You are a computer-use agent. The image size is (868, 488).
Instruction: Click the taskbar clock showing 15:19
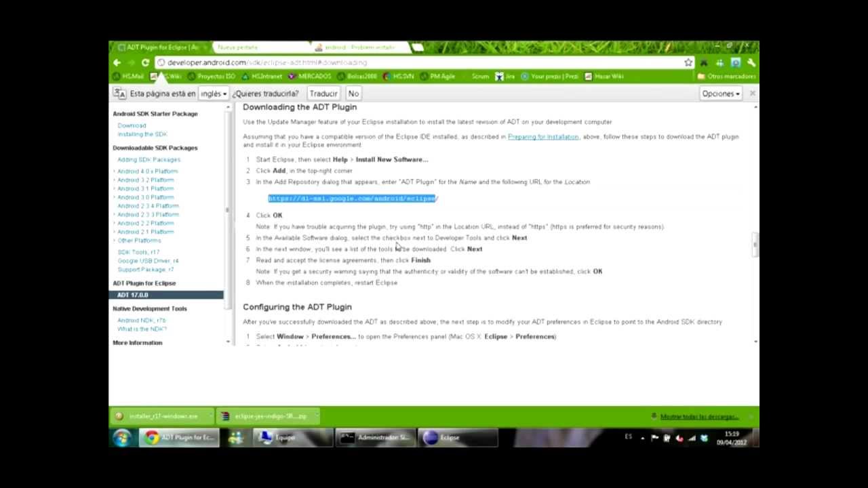732,439
